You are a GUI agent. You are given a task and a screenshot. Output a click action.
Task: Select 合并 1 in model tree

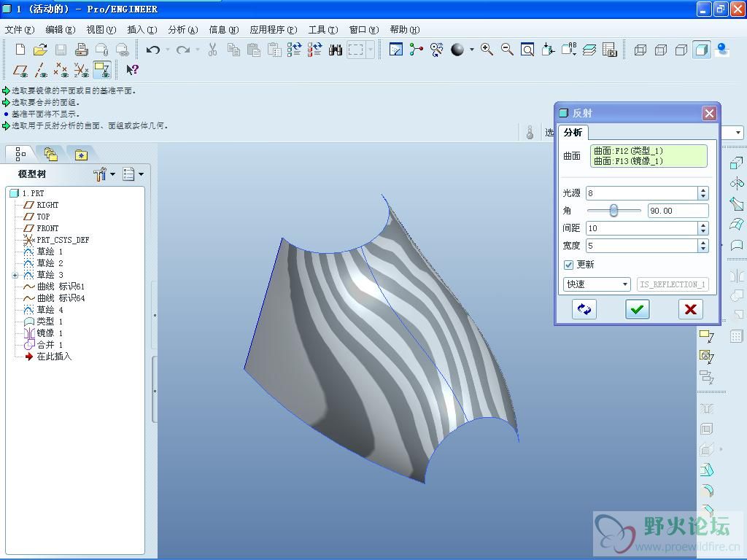50,345
